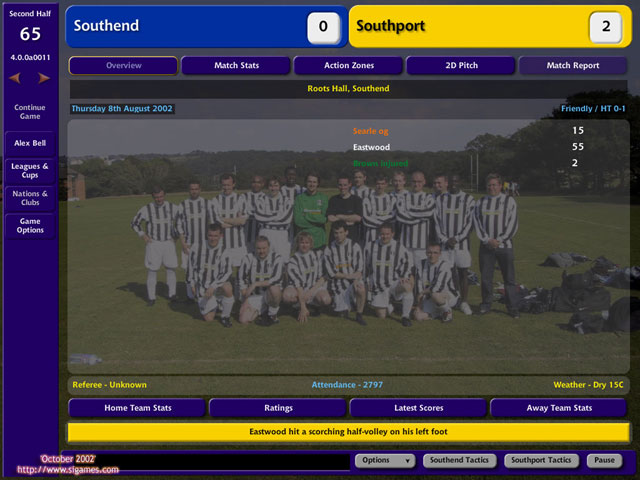Go to Leagues & Cups
Screen dimensions: 640x480
(30, 171)
